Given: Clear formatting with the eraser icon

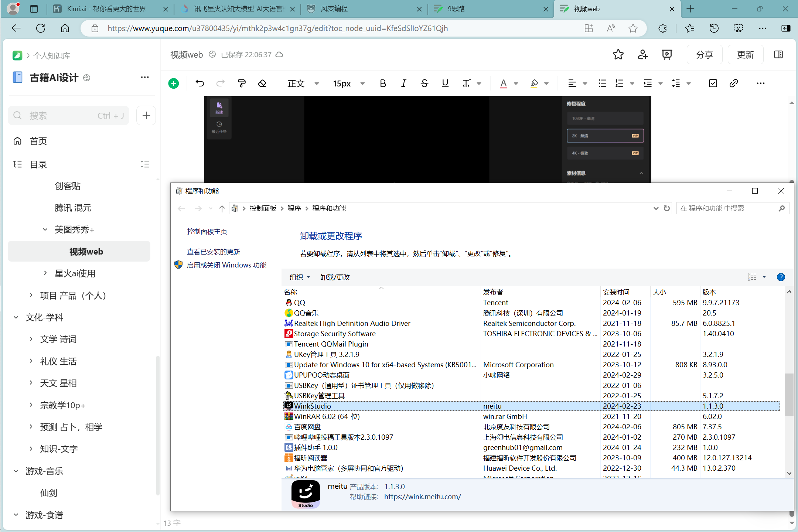Looking at the screenshot, I should [x=262, y=83].
